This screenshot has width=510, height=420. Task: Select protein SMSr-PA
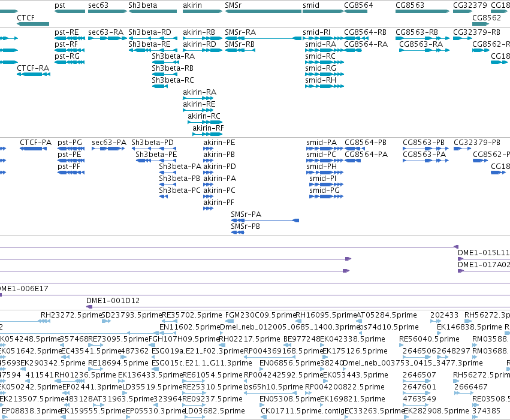246,214
